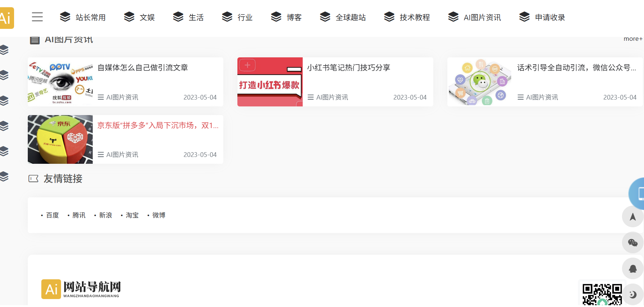Open the 全球趣站 menu
644x307 pixels.
343,17
